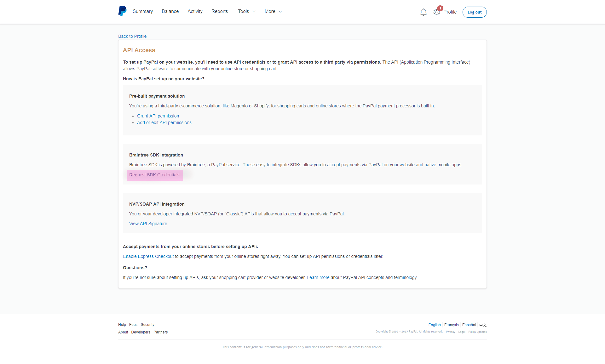The image size is (605, 364).
Task: Open Developers footer link
Action: click(x=141, y=332)
